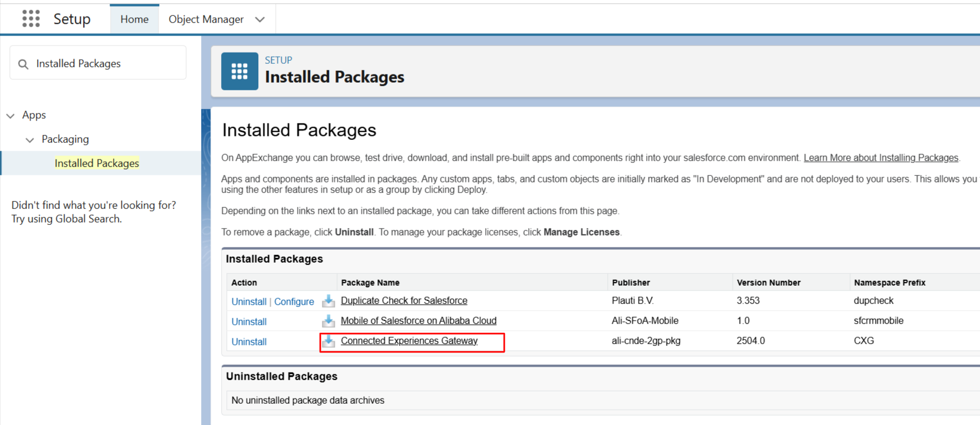
Task: Click download icon beside Duplicate Check for Salesforce
Action: 328,301
